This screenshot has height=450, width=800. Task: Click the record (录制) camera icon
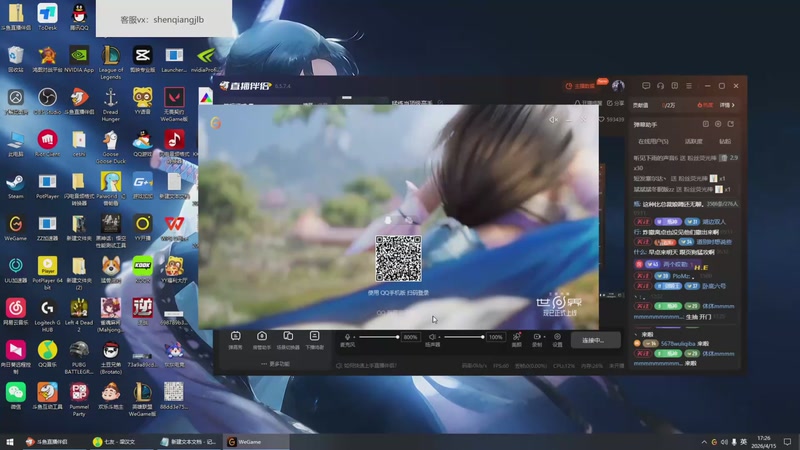tap(537, 339)
